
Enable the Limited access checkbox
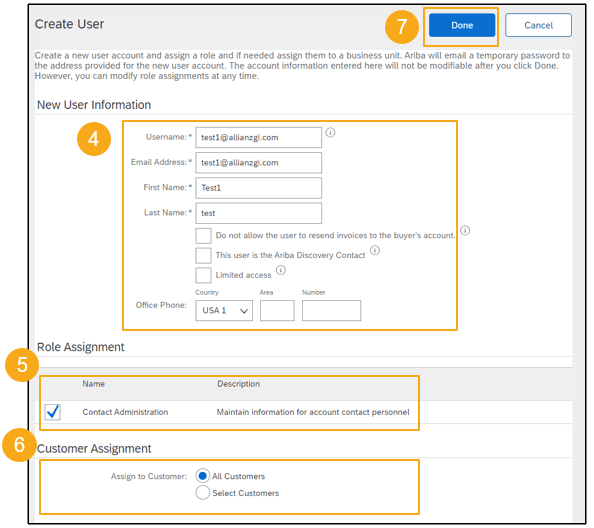coord(203,275)
